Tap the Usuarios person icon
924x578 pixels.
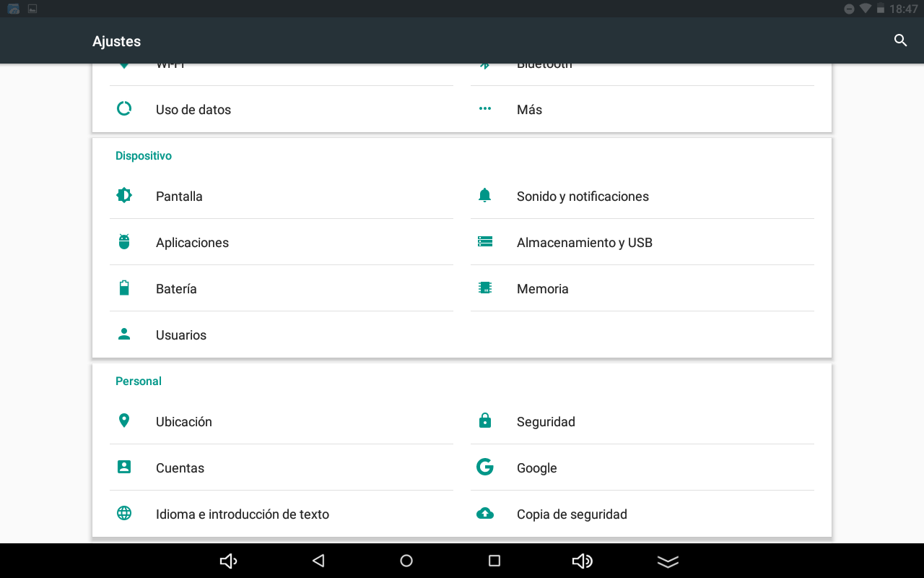coord(124,334)
